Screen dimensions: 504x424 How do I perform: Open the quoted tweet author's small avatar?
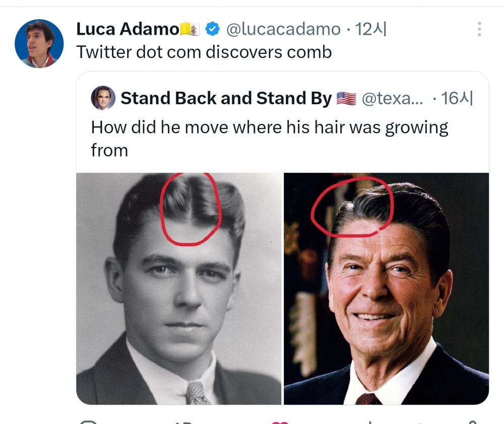click(103, 98)
